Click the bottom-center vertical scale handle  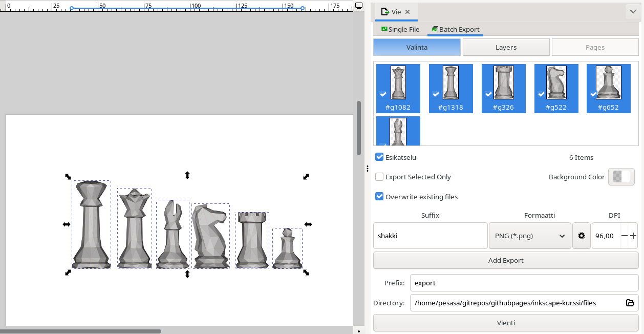[187, 274]
